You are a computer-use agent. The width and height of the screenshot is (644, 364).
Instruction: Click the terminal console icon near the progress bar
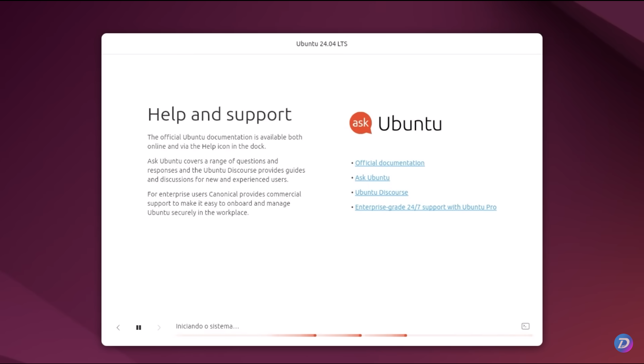(525, 326)
